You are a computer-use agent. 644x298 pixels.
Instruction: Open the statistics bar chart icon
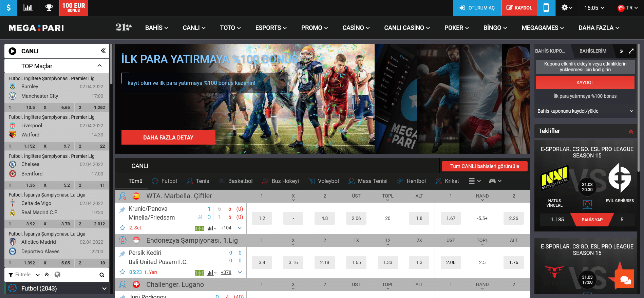point(28,8)
